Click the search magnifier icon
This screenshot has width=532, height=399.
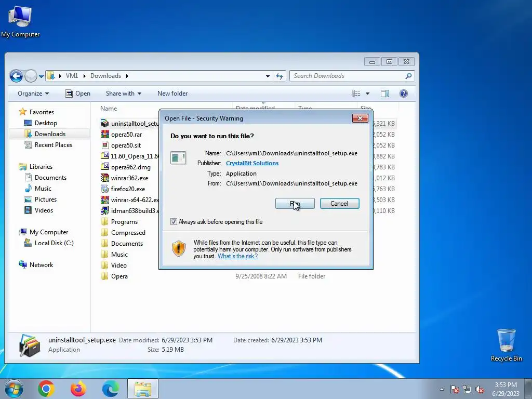coord(408,76)
